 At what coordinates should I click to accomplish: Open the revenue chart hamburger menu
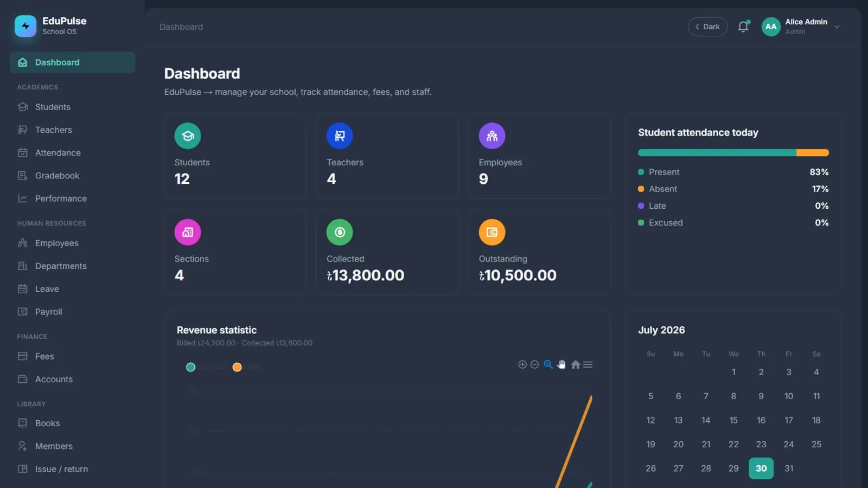tap(588, 364)
